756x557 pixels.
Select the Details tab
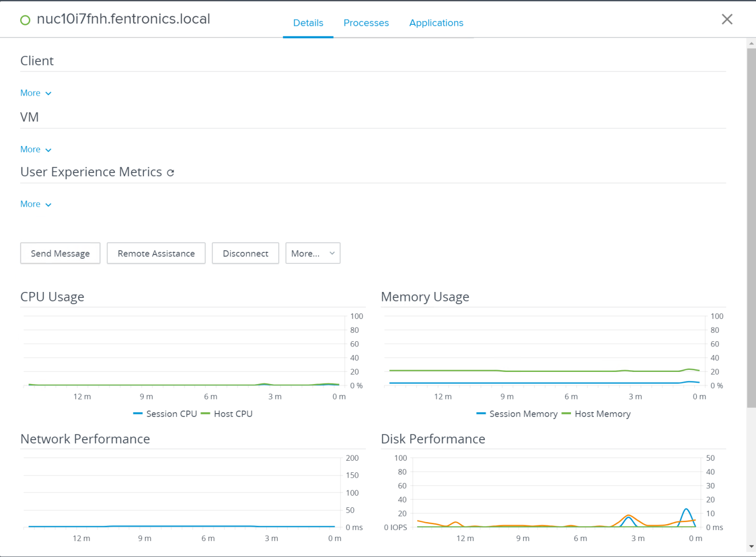point(308,23)
